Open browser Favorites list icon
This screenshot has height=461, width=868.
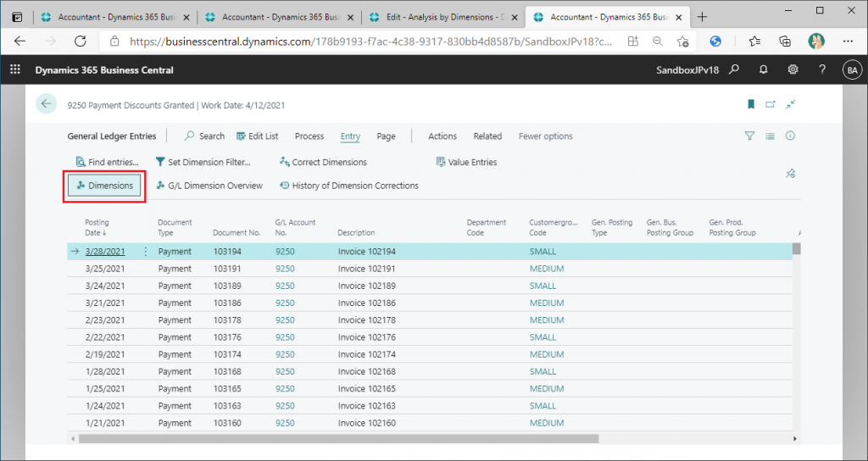point(754,41)
